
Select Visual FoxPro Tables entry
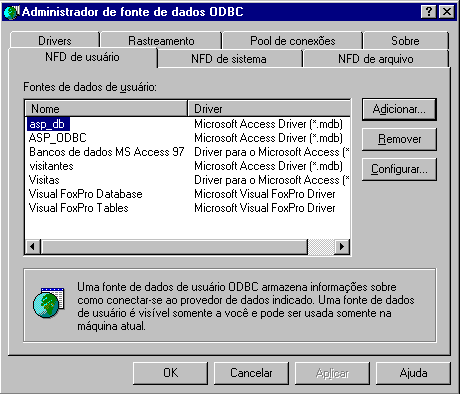(x=78, y=208)
